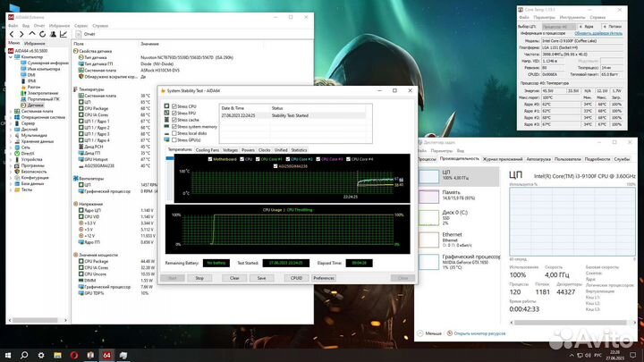This screenshot has height=362, width=644.
Task: Expand the DirectX tree node
Action: click(11, 154)
